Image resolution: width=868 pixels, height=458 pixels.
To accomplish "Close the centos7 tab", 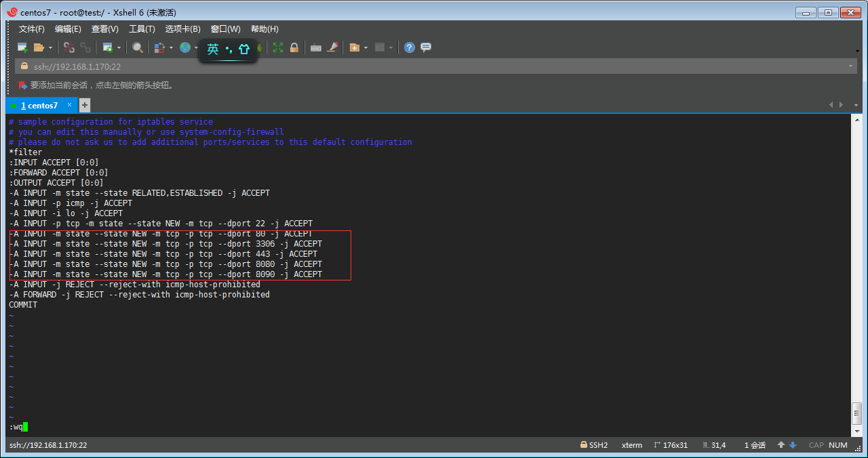I will pyautogui.click(x=68, y=105).
